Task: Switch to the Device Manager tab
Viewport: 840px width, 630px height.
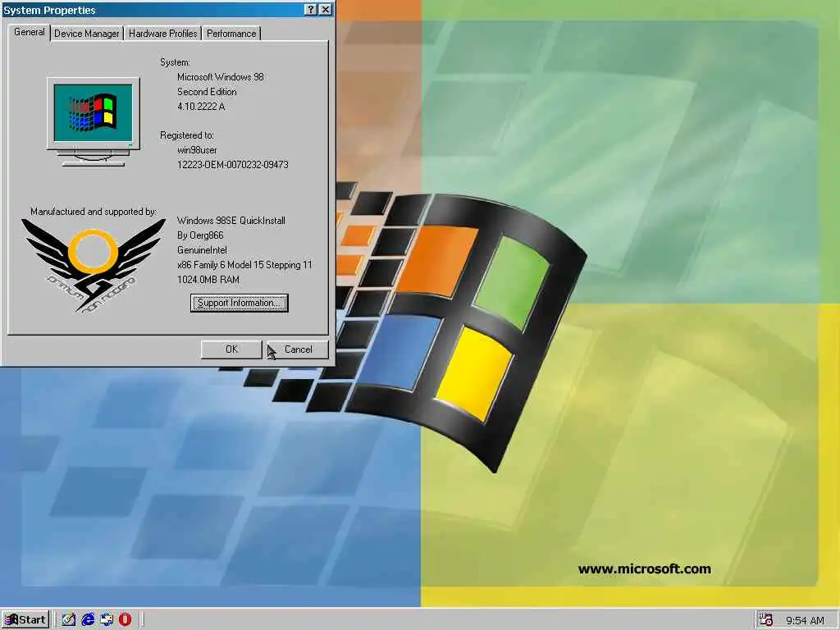Action: pyautogui.click(x=87, y=33)
